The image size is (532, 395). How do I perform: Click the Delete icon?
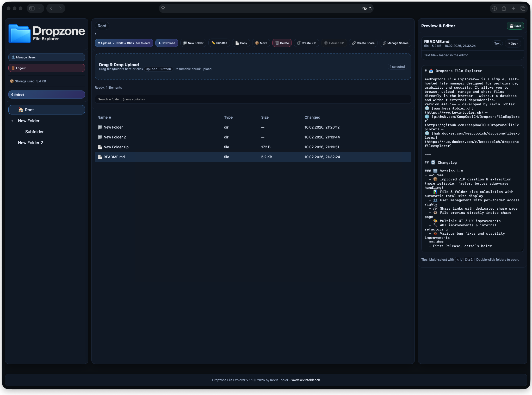[x=277, y=43]
